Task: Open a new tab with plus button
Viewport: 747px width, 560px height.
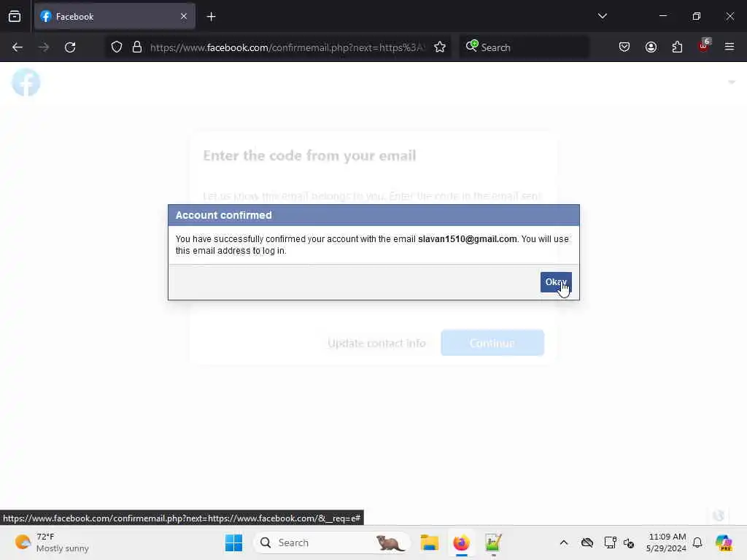Action: pos(211,17)
